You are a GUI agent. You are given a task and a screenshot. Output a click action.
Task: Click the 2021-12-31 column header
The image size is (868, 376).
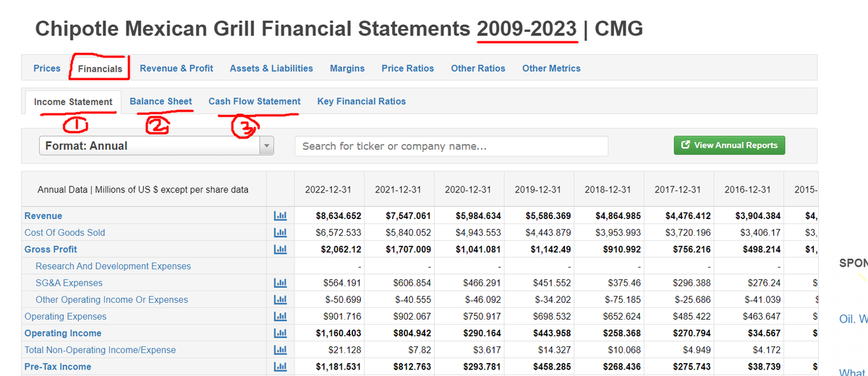[x=399, y=189]
